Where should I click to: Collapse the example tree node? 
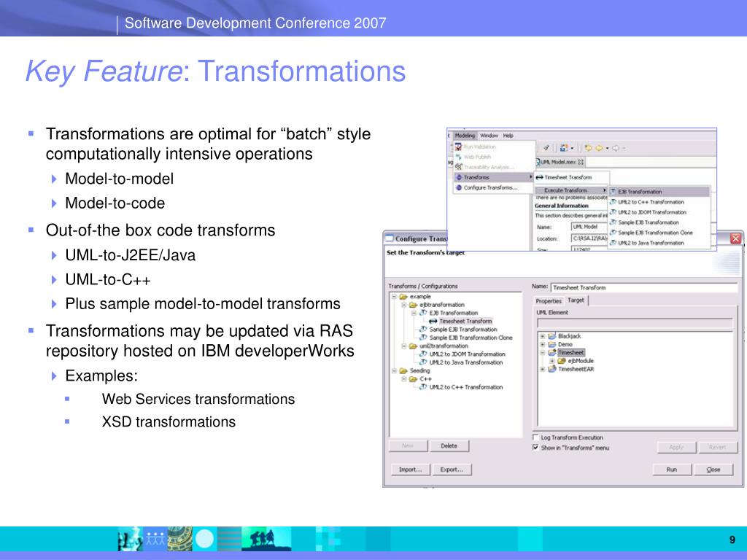[394, 297]
